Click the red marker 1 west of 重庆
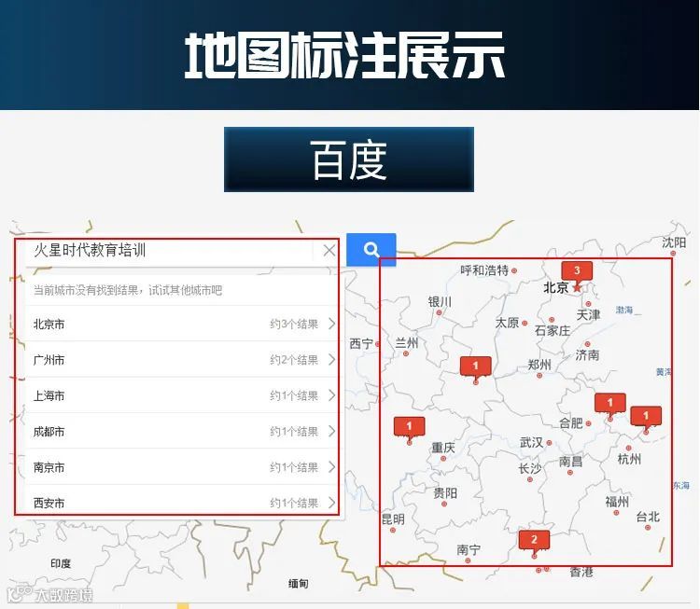This screenshot has width=700, height=609. coord(409,427)
